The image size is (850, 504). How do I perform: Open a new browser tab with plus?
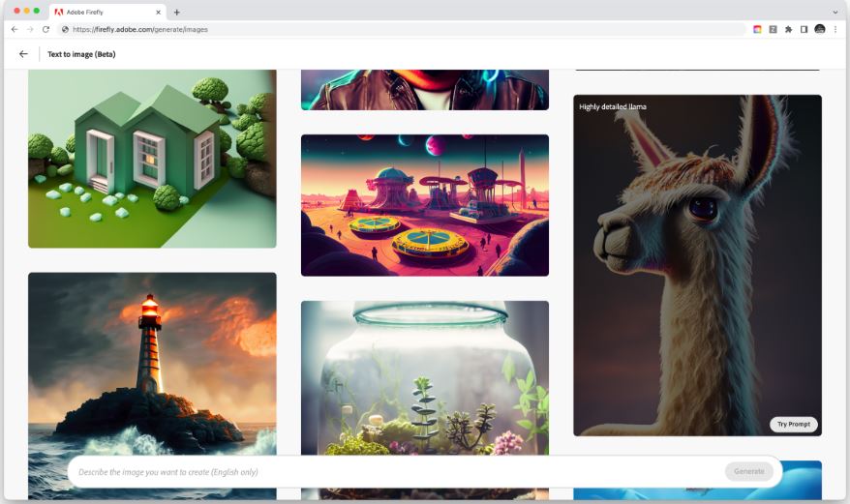point(177,12)
